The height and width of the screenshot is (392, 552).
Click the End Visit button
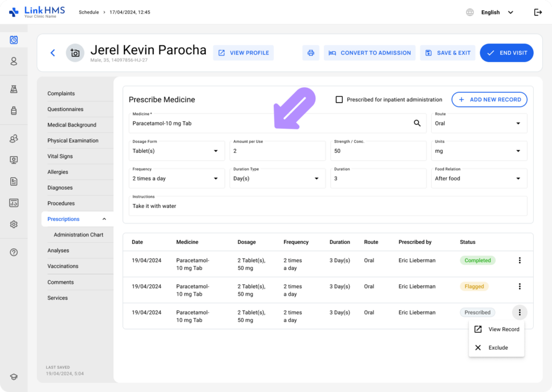[506, 53]
